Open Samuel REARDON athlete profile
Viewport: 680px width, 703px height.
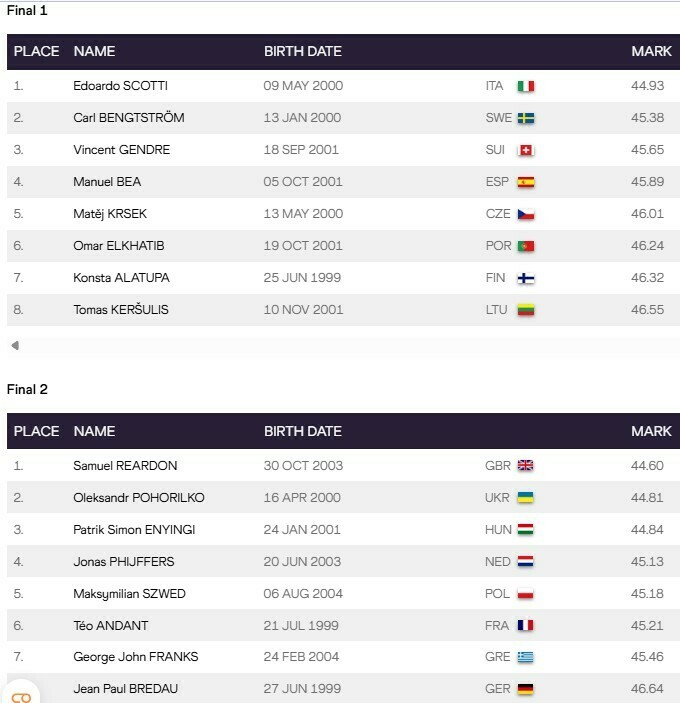point(124,466)
